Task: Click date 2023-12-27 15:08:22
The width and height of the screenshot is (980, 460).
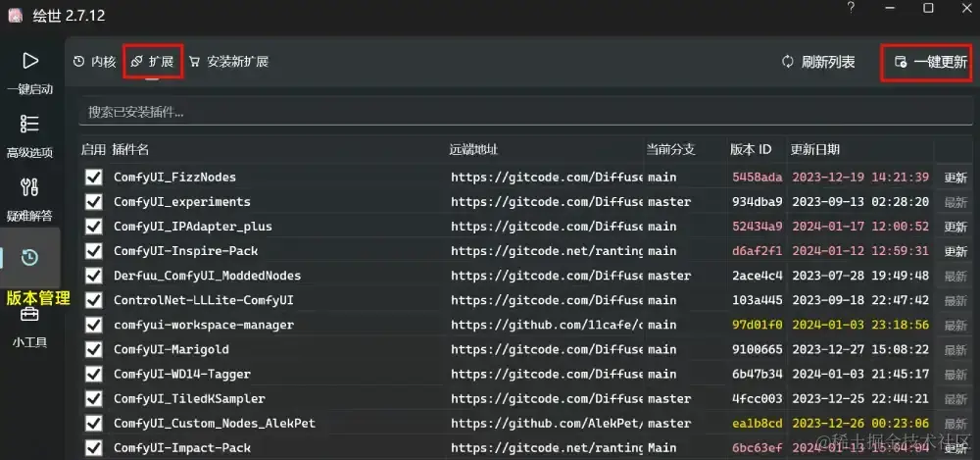Action: 860,349
